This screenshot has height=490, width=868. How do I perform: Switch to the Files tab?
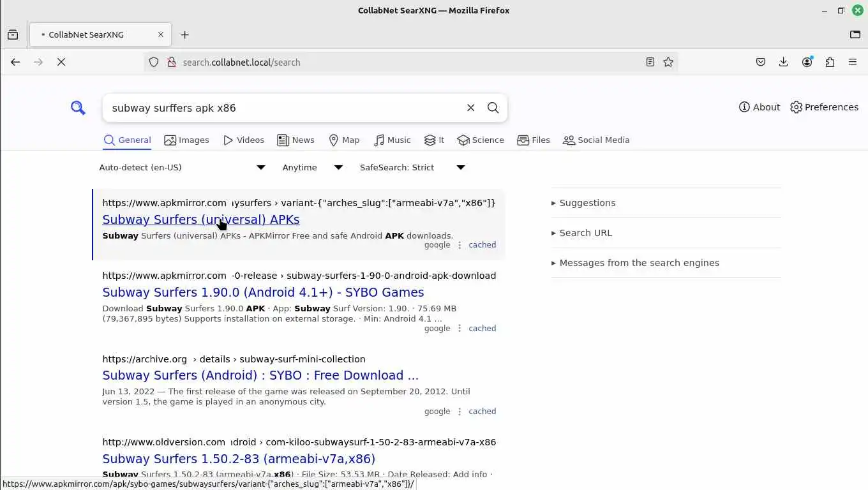pos(534,140)
